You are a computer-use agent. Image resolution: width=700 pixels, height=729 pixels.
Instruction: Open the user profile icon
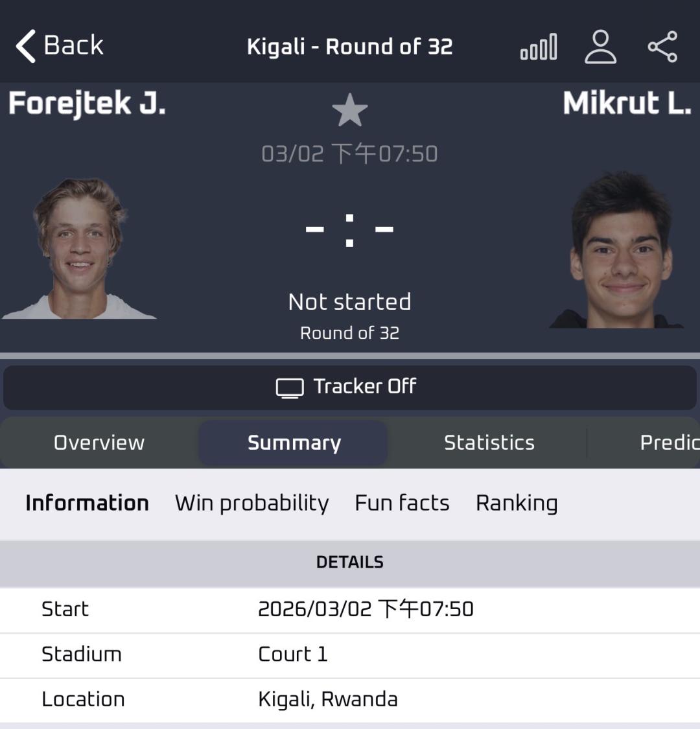(x=600, y=47)
